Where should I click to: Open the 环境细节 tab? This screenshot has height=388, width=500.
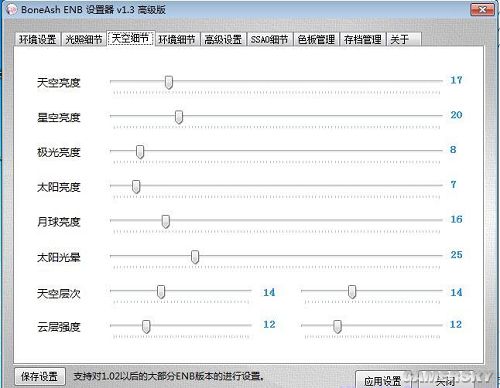point(177,39)
